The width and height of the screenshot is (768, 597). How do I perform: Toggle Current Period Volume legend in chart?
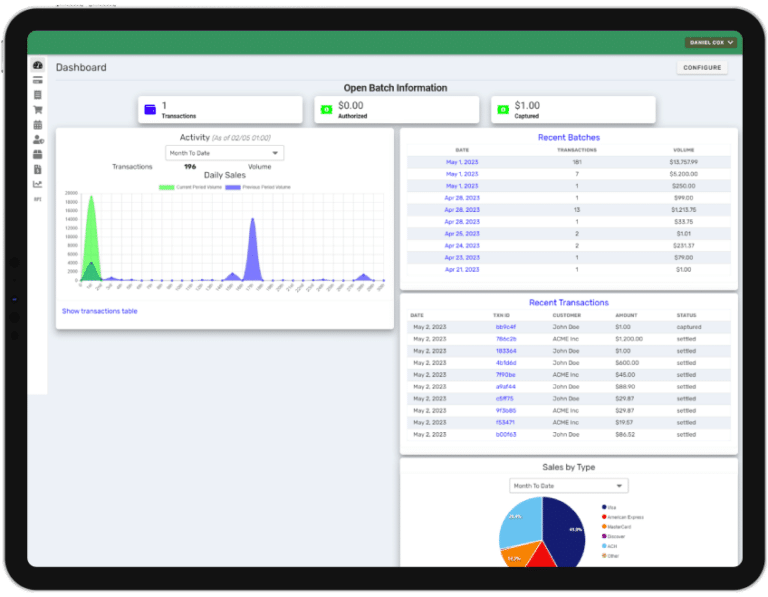click(x=189, y=186)
